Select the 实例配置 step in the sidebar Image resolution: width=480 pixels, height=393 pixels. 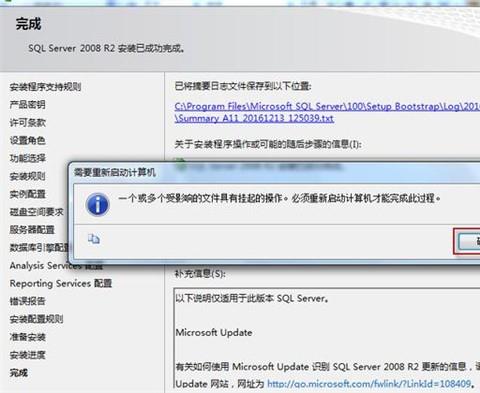(27, 194)
